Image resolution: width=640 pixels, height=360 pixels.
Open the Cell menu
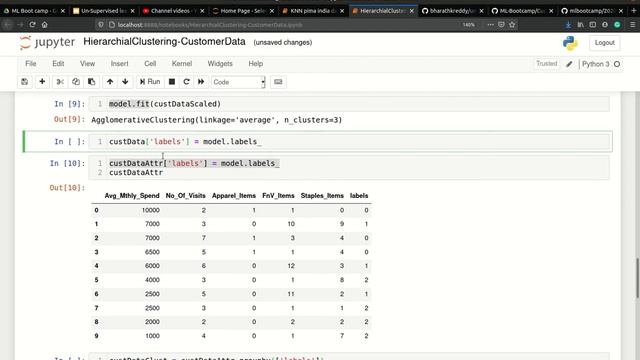(150, 64)
